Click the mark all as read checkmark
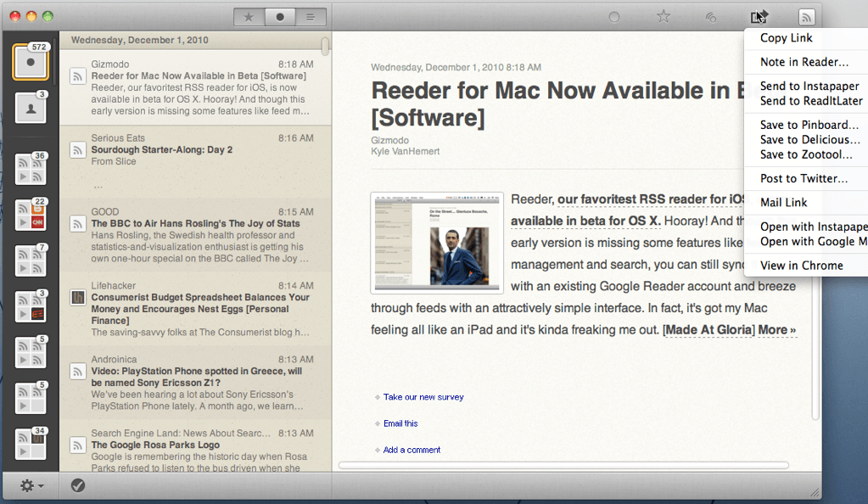This screenshot has width=868, height=504. [78, 485]
